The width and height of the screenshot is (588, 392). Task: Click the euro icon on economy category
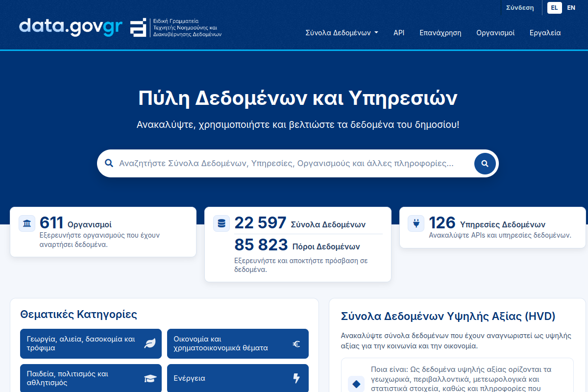coord(296,344)
